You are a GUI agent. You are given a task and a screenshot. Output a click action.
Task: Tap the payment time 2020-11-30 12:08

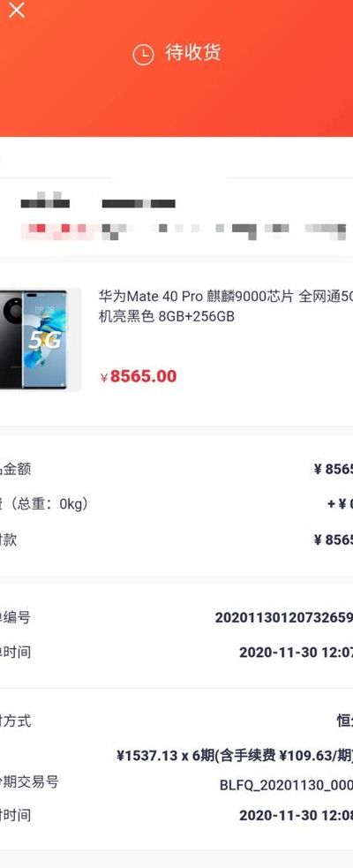tap(296, 815)
